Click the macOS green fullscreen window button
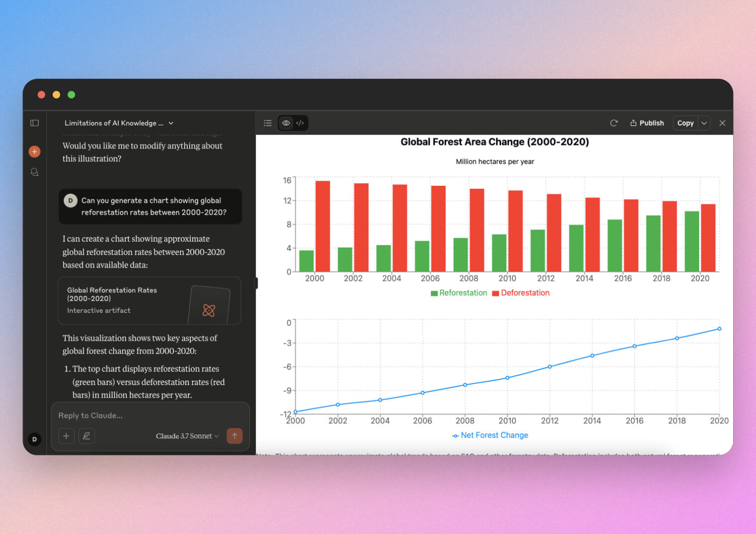Image resolution: width=756 pixels, height=534 pixels. [x=71, y=95]
